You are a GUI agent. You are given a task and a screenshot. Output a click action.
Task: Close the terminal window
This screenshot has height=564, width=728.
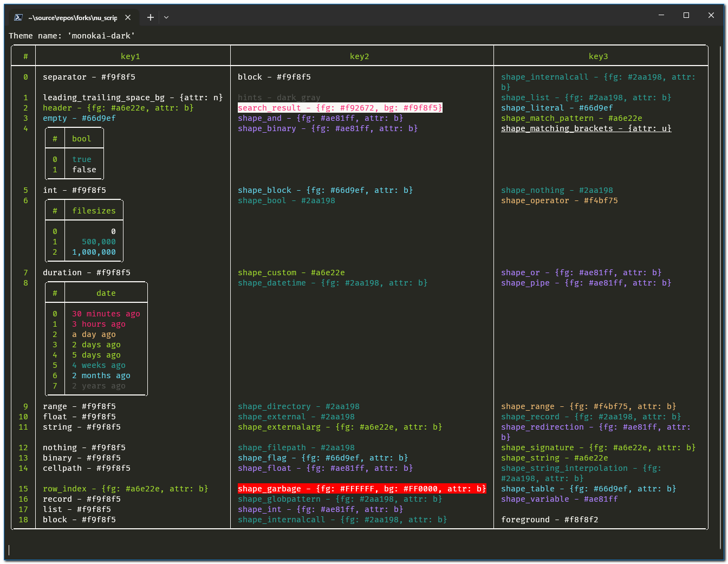[x=711, y=15]
